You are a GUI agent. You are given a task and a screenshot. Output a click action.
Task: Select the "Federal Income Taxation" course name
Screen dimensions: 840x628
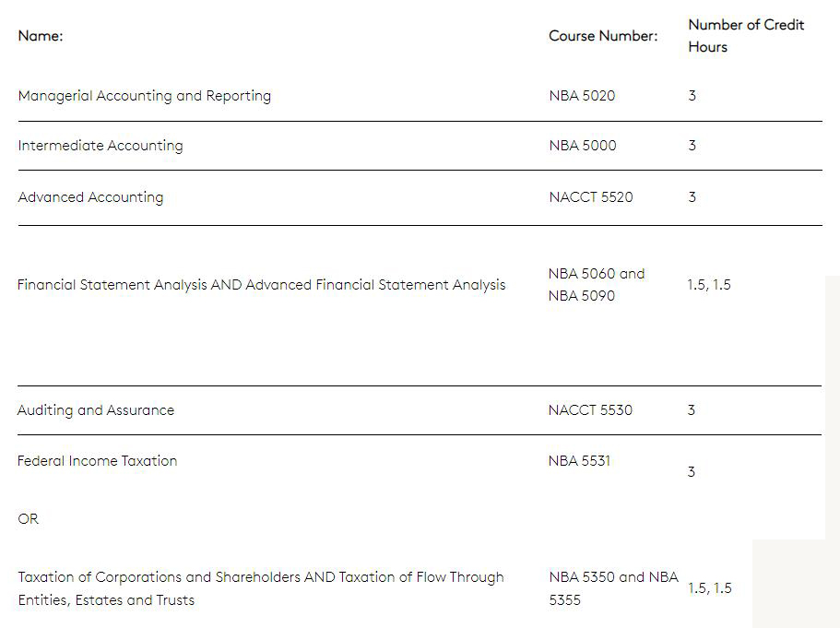click(97, 461)
